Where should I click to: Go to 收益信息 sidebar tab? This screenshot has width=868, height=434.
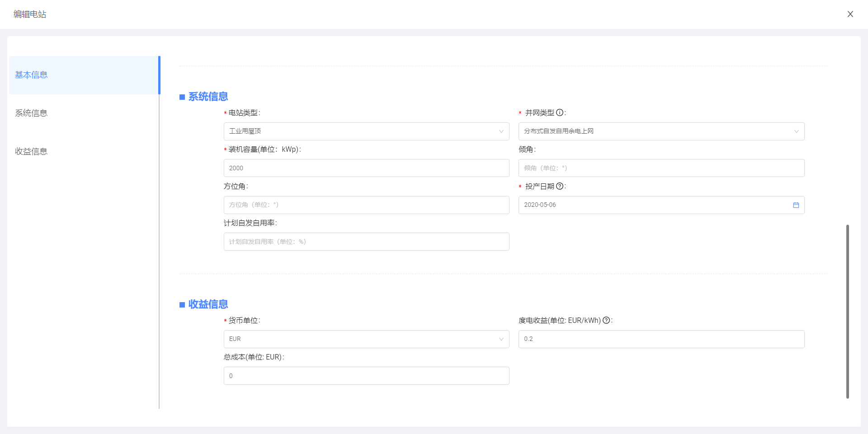[x=31, y=152]
